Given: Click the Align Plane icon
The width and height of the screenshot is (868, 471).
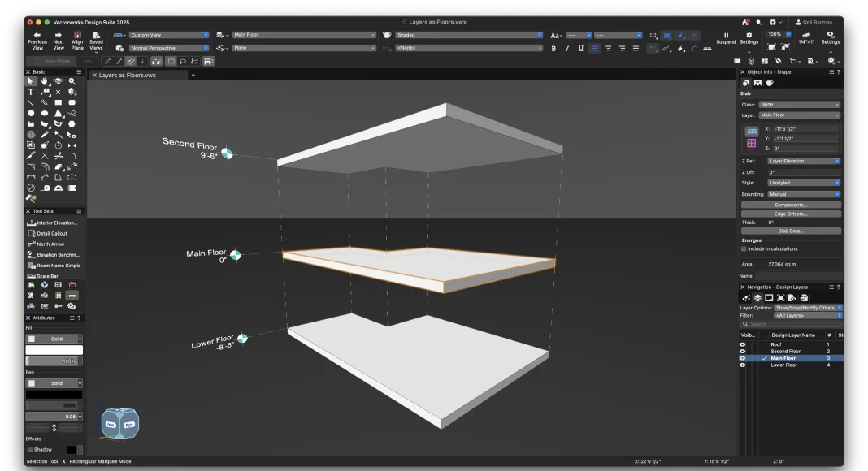Looking at the screenshot, I should point(77,35).
